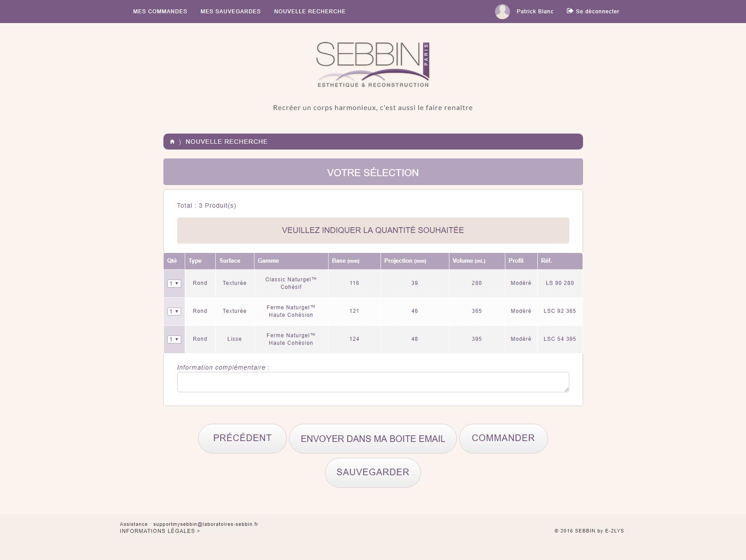Focus the Information complémentaire text area
The image size is (746, 560).
pyautogui.click(x=373, y=382)
